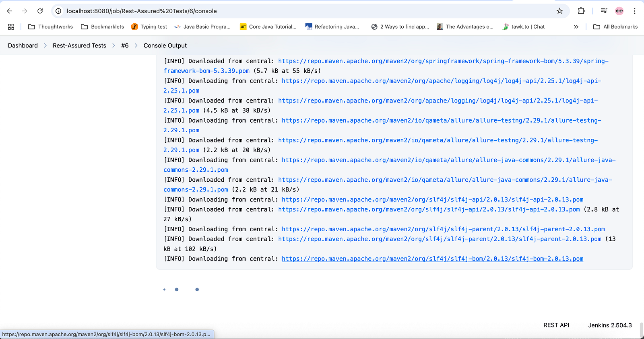Open the slf4j-api 2.0.13 Downloaded link
This screenshot has width=644, height=339.
pos(429,210)
